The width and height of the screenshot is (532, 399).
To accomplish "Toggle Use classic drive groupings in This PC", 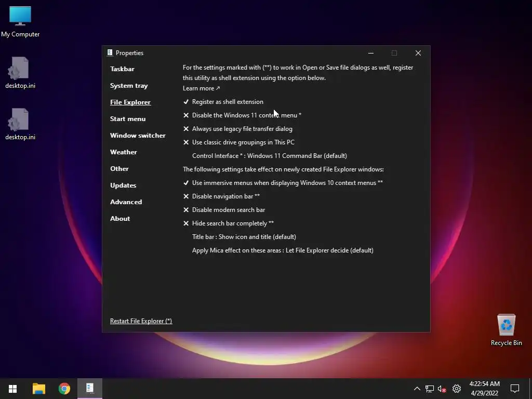I will pos(239,142).
